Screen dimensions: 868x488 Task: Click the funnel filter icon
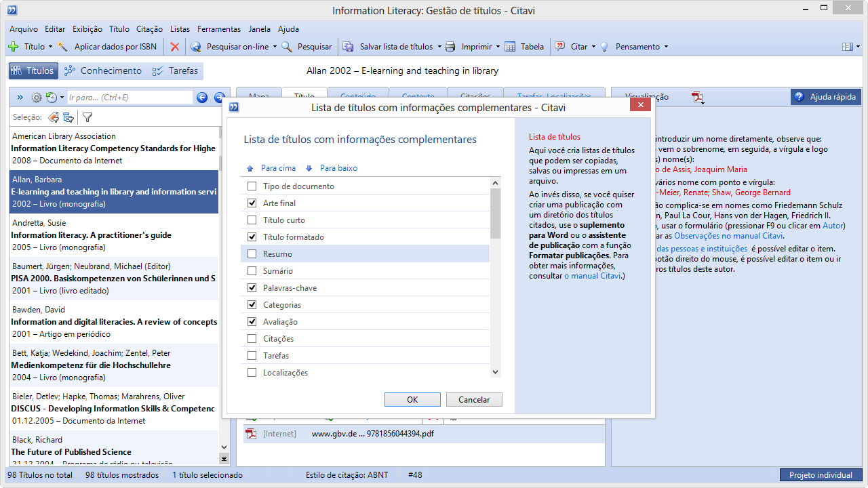click(87, 117)
